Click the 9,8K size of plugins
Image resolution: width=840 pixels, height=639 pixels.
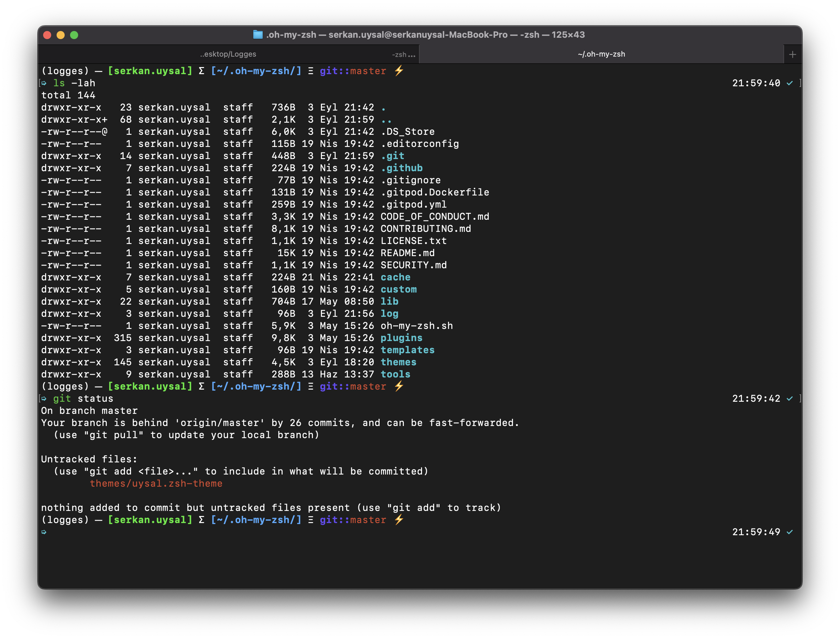(x=283, y=338)
